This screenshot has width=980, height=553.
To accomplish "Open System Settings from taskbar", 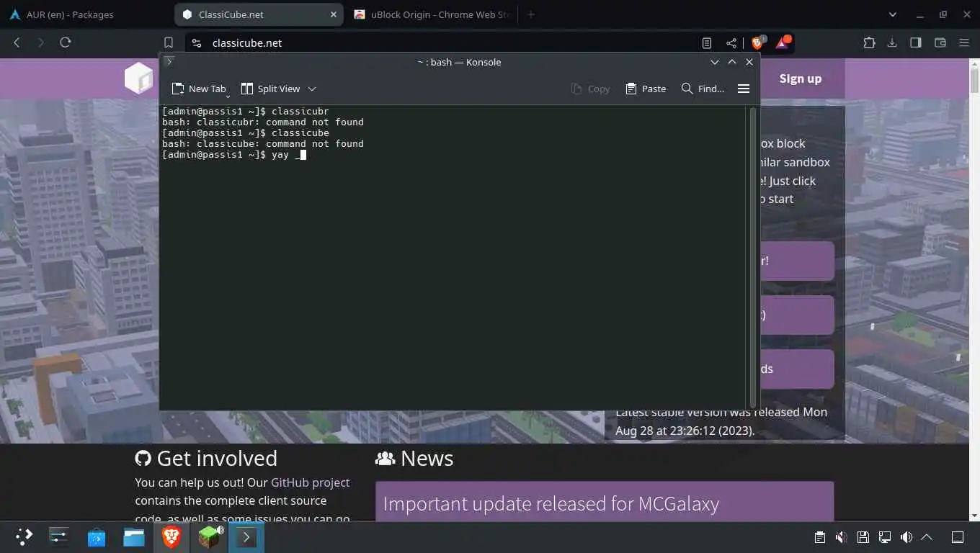I will [x=59, y=536].
